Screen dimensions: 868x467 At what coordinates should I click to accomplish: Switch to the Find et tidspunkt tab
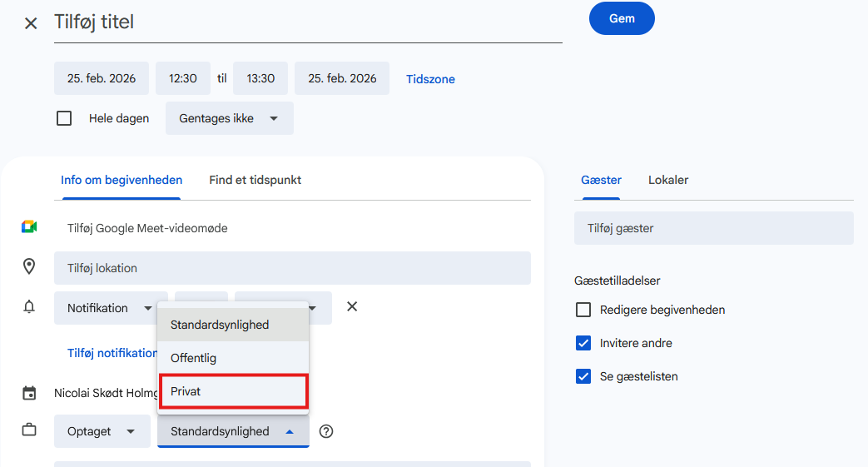tap(255, 180)
